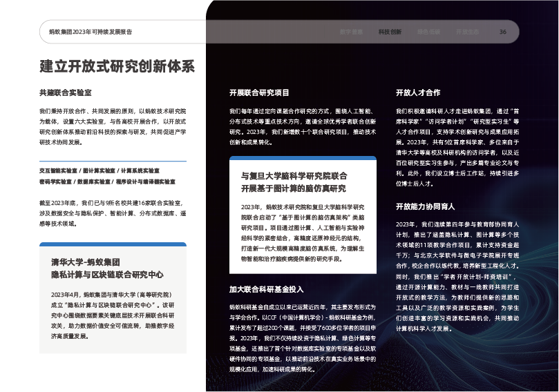Select the 共建联合实验室 heading
The width and height of the screenshot is (559, 392).
(66, 92)
